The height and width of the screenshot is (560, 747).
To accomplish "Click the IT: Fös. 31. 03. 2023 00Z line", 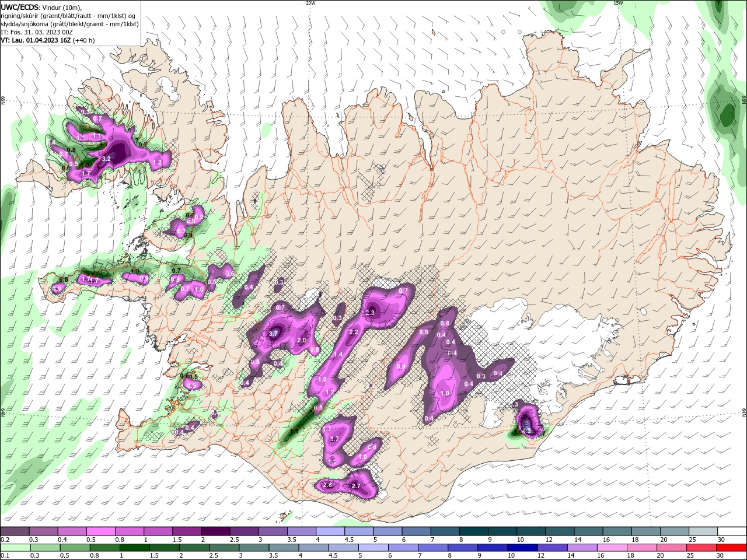I will (x=37, y=32).
